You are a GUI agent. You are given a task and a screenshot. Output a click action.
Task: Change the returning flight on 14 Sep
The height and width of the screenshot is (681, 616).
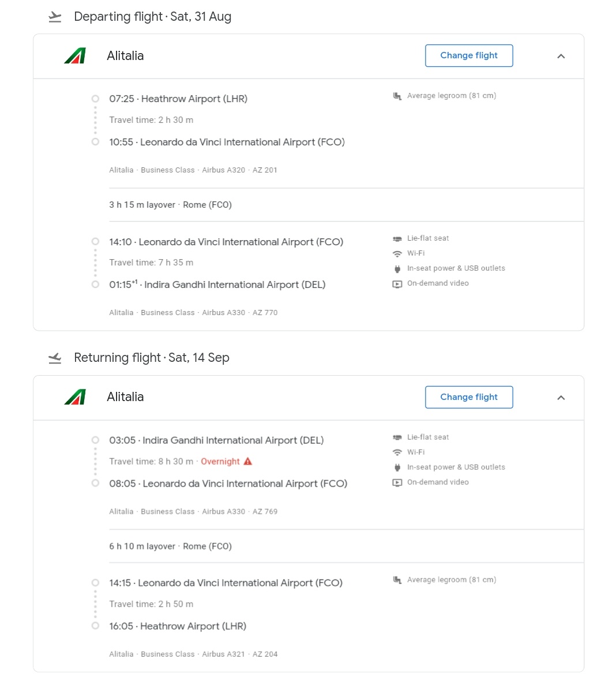[x=468, y=397]
